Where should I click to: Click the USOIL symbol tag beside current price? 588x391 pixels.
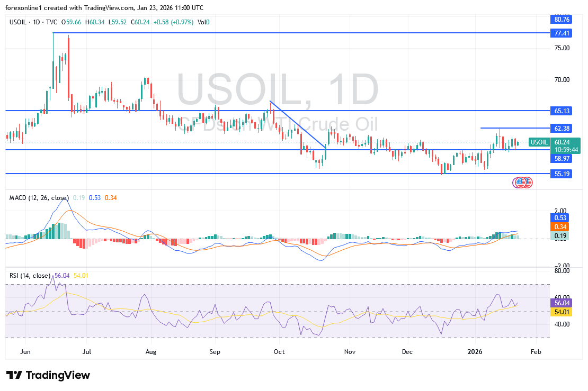pyautogui.click(x=539, y=142)
